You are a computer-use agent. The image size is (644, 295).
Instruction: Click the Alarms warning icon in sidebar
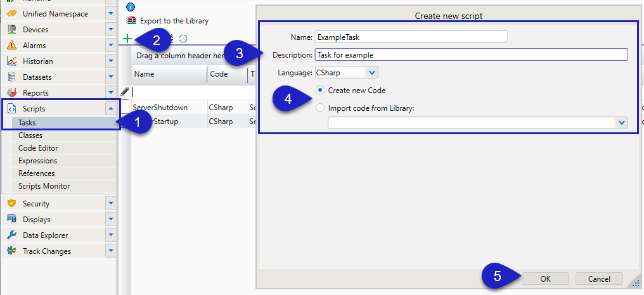click(x=11, y=46)
